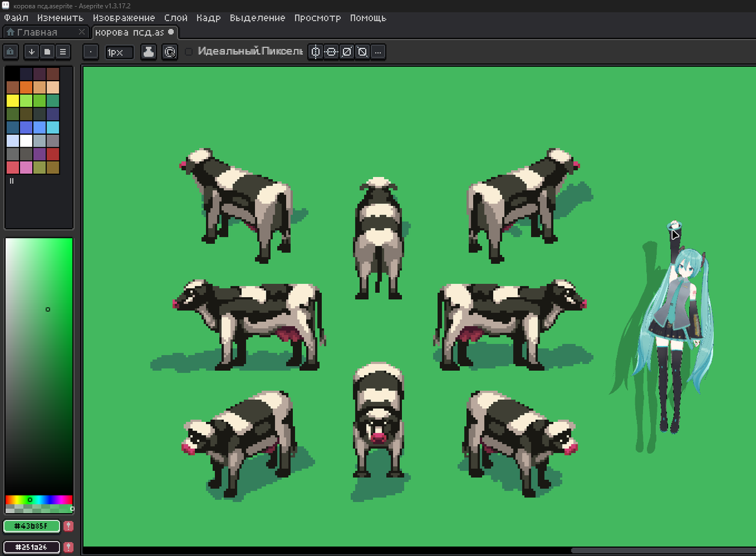Open the palette presets folder button
The height and width of the screenshot is (556, 756).
(47, 52)
